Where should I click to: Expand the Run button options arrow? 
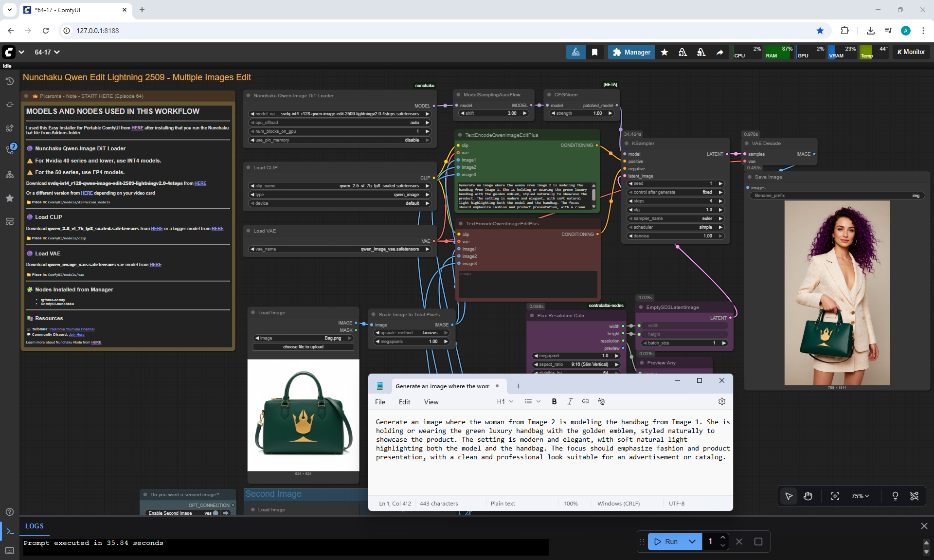pyautogui.click(x=692, y=542)
